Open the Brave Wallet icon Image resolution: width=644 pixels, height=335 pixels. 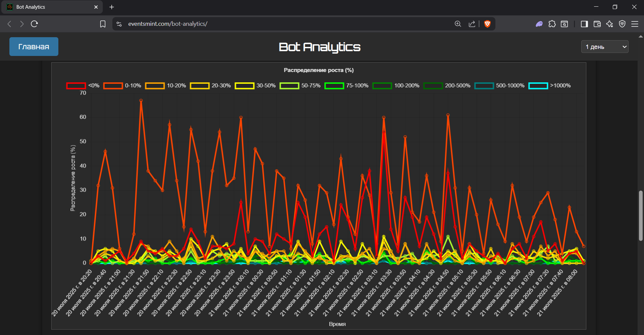point(597,24)
